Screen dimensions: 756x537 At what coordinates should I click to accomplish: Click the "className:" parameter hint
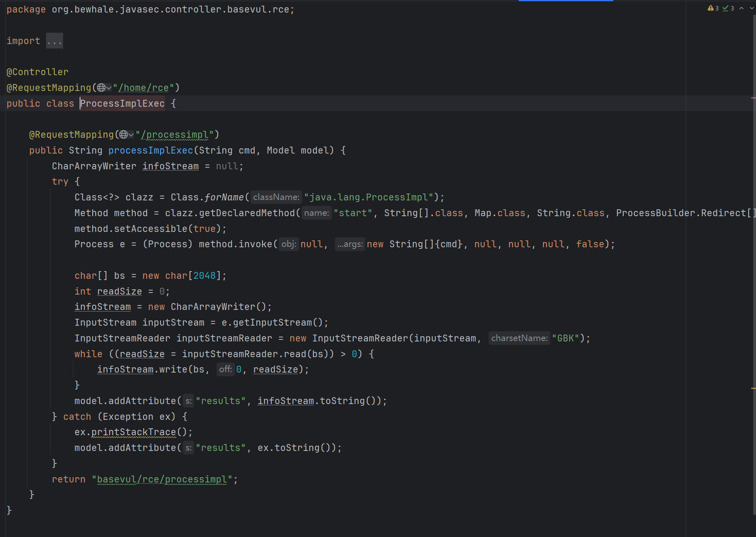[276, 197]
